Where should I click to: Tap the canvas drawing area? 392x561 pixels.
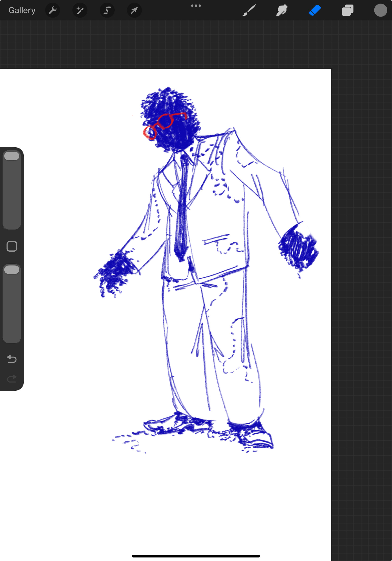[165, 315]
